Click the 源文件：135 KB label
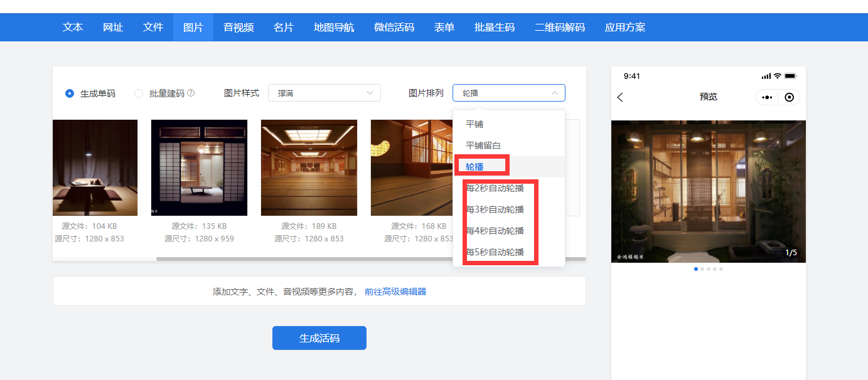The image size is (868, 380). point(199,226)
